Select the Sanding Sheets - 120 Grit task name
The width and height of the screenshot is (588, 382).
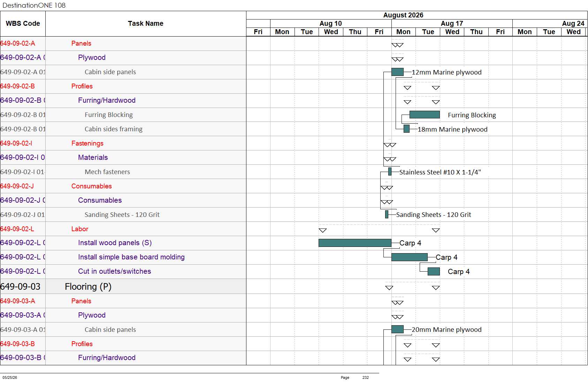pos(122,215)
